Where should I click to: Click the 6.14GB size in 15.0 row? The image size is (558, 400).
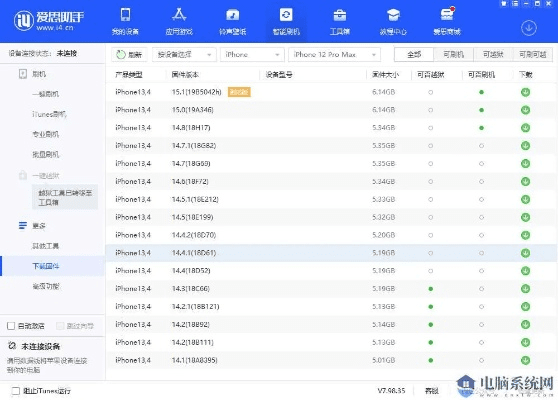pos(384,110)
